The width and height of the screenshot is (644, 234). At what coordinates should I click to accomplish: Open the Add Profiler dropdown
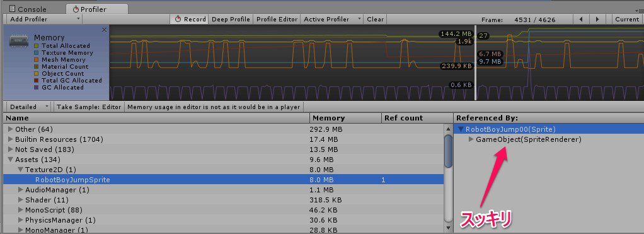(x=44, y=20)
